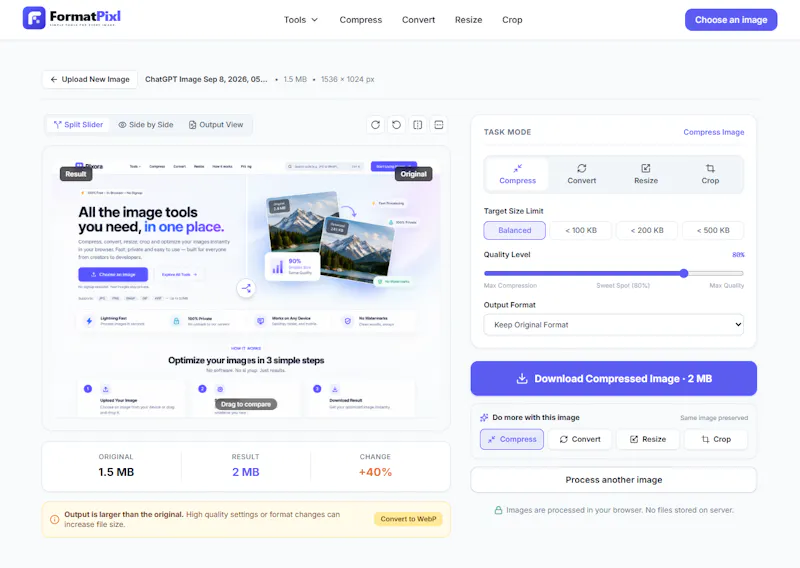
Task: Click the 1.5 MB original value
Action: tap(116, 472)
